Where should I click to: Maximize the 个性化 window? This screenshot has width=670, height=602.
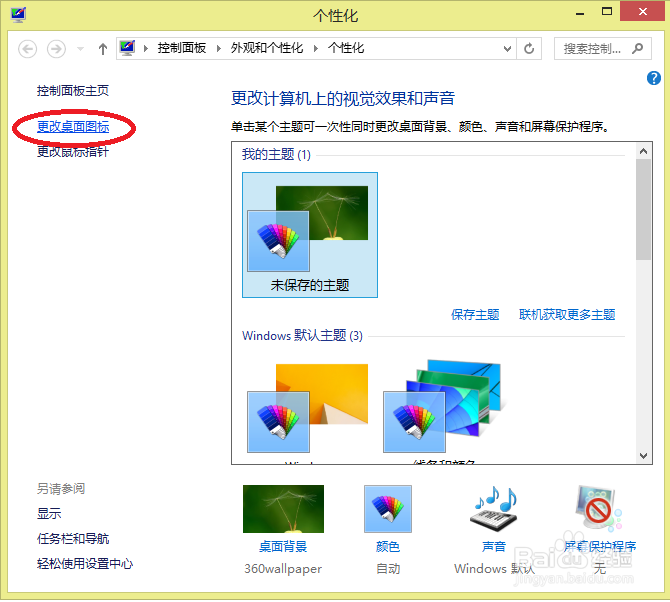(x=607, y=12)
